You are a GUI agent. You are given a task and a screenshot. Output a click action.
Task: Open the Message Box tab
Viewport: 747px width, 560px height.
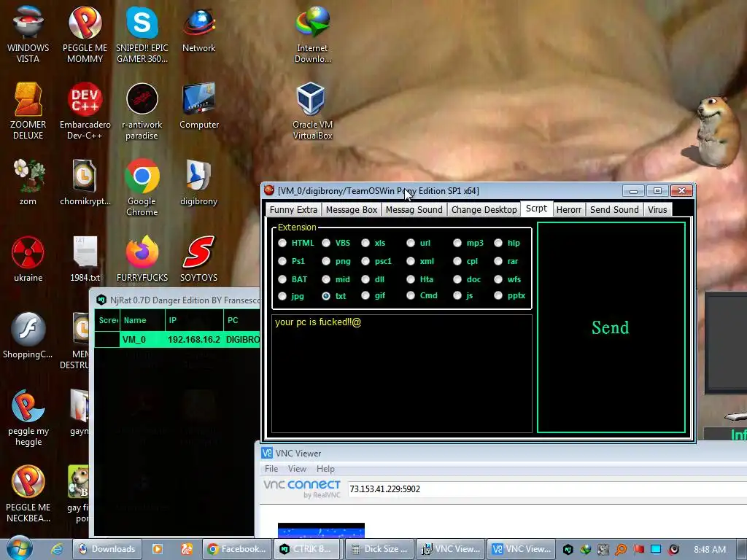[351, 209]
